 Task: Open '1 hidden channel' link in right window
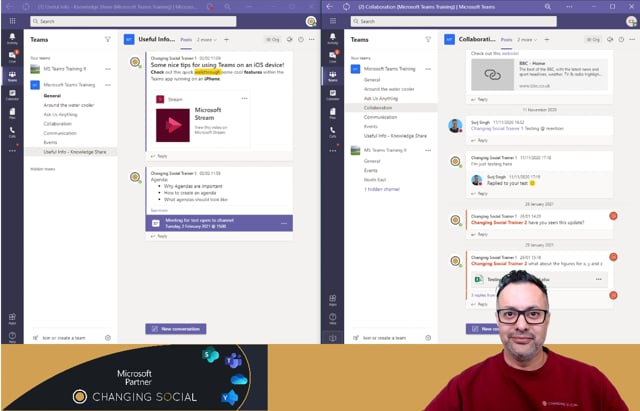(x=382, y=189)
